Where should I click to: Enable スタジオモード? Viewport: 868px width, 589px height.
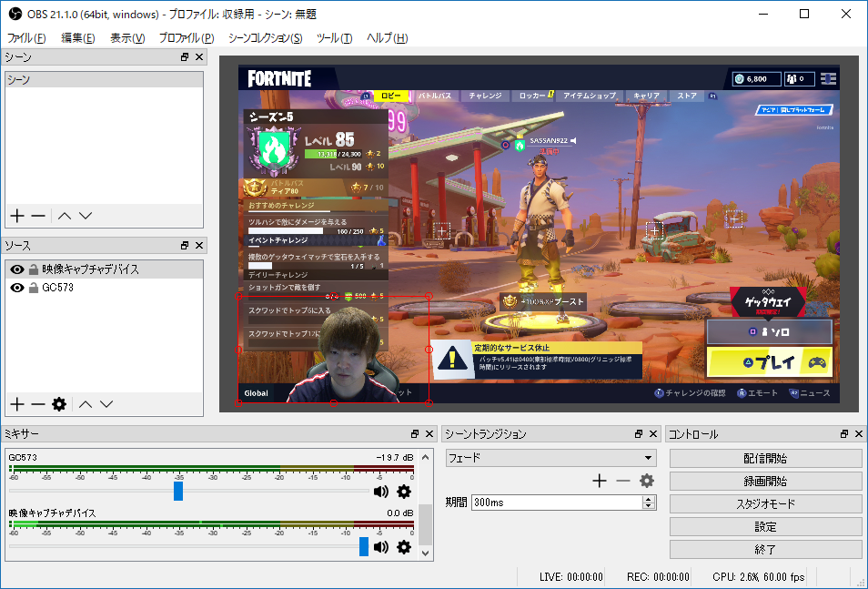[x=765, y=503]
